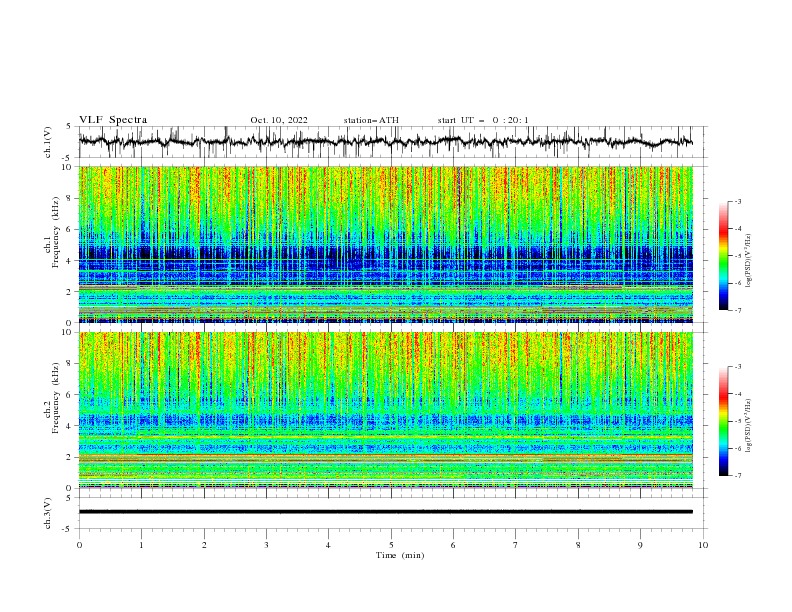Click time axis tick label "8"
Screen dimensions: 792x612
[578, 545]
